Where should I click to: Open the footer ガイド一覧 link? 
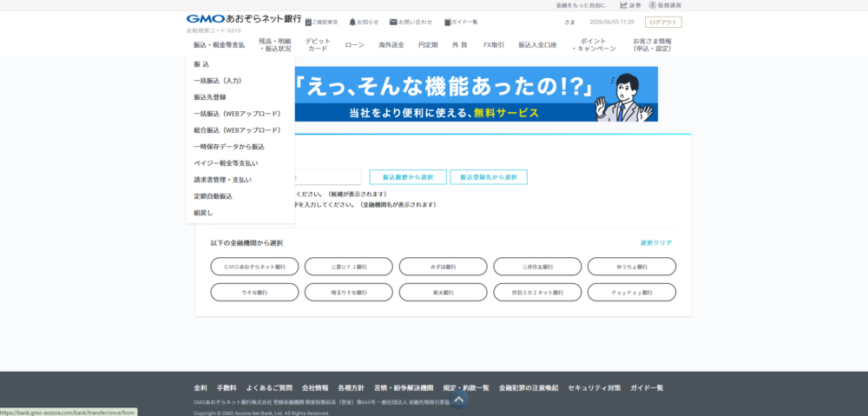coord(647,388)
